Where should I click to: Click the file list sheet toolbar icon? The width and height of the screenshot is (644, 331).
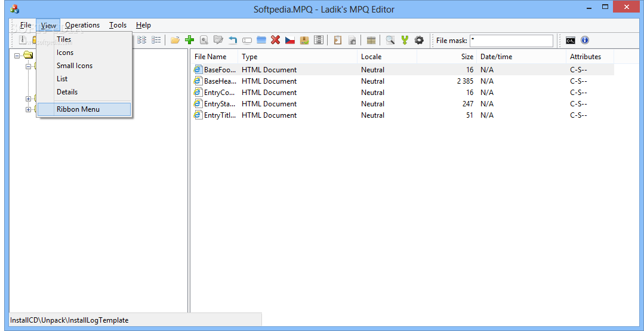318,40
